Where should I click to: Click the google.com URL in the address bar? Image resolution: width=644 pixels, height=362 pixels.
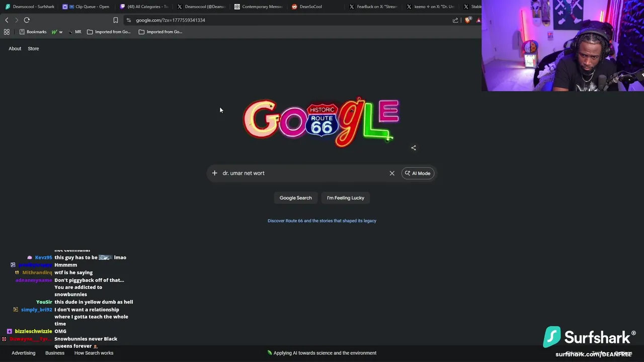(x=171, y=20)
